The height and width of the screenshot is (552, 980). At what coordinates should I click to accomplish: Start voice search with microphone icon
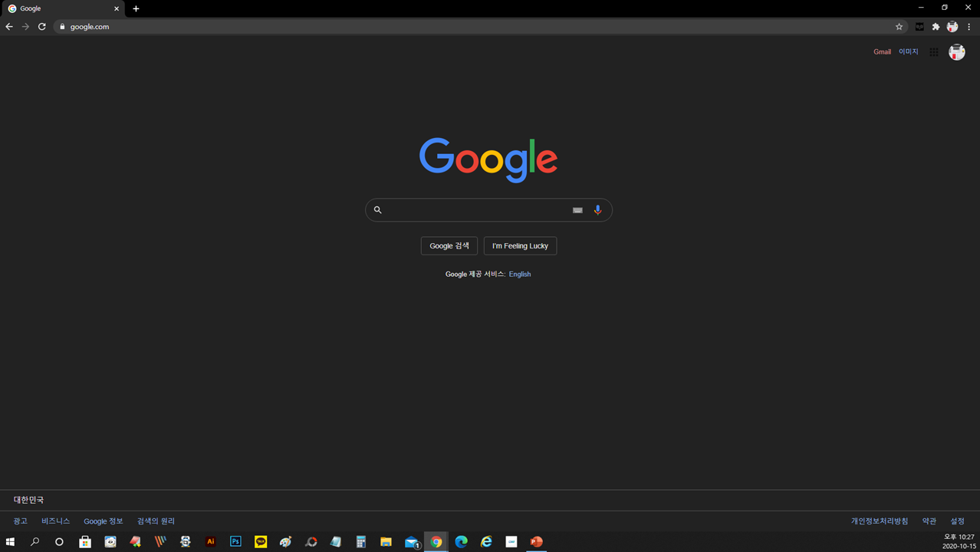597,210
